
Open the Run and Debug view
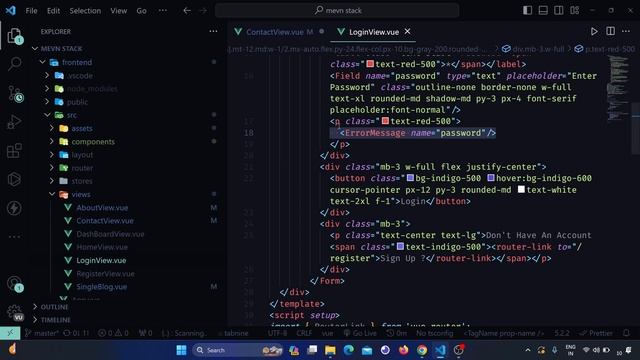(14, 122)
